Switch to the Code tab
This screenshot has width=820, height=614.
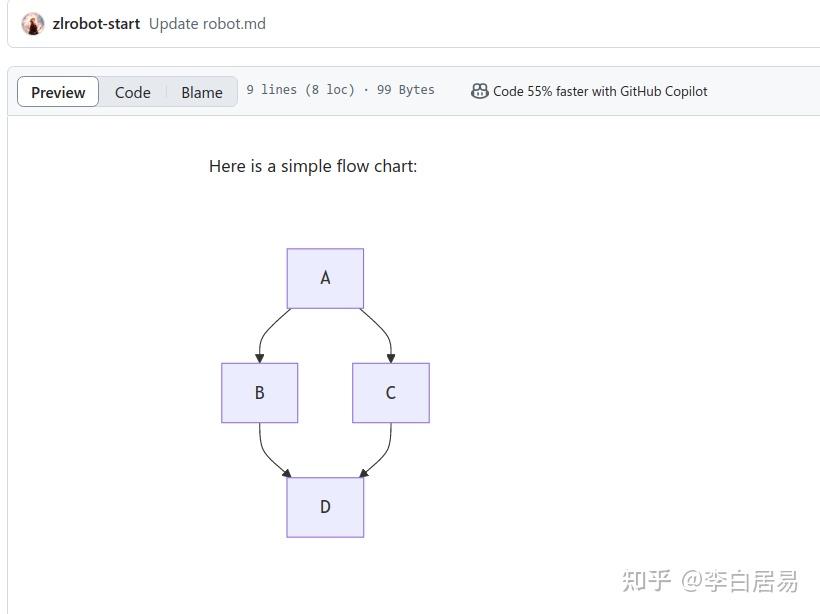[133, 92]
